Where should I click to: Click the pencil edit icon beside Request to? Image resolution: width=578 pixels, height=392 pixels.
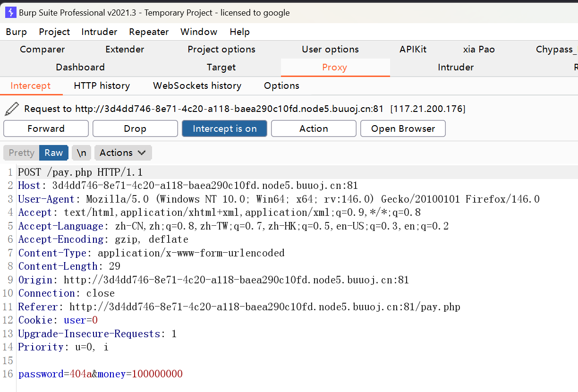tap(12, 109)
